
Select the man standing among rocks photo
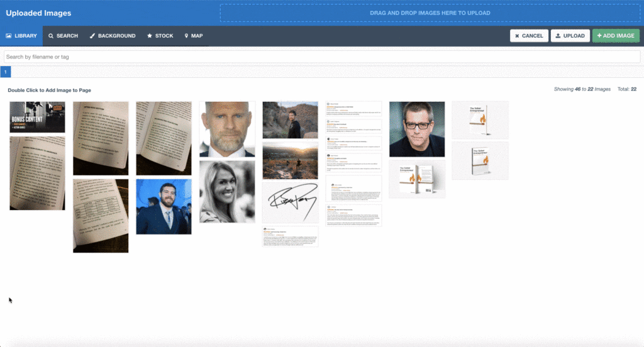(x=290, y=120)
